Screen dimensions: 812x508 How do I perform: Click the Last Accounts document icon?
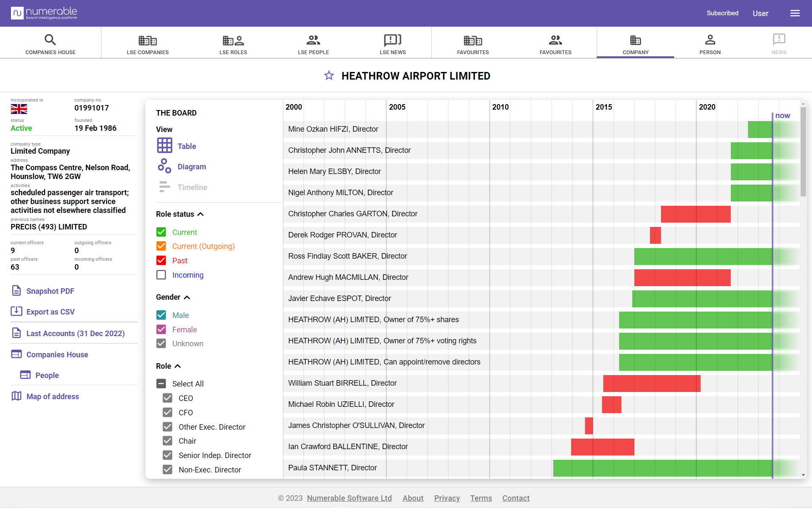click(x=16, y=333)
